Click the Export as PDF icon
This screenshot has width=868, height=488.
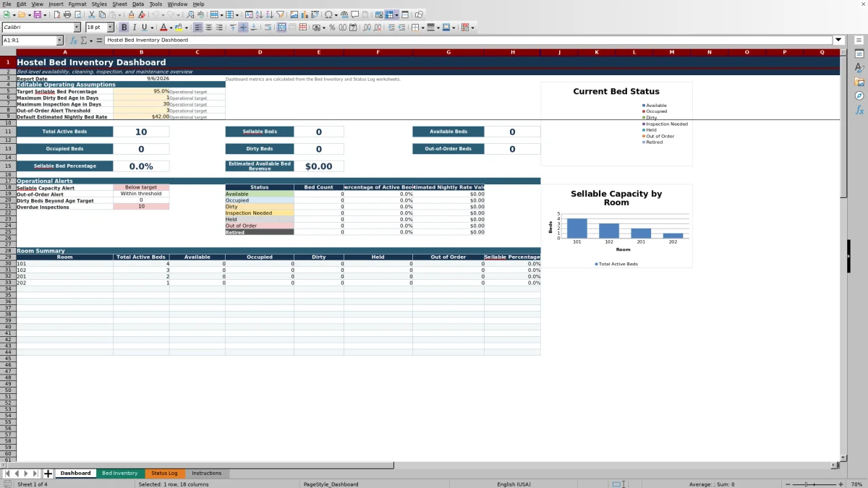(56, 14)
